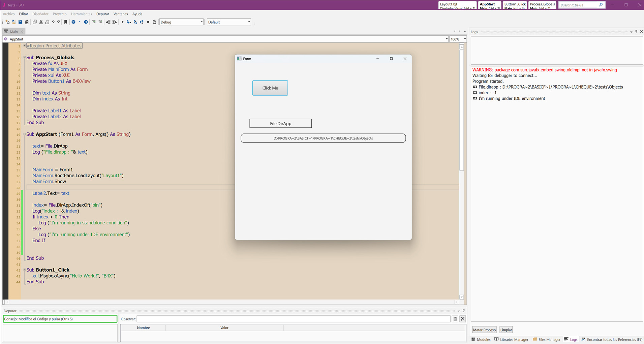Screen dimensions: 644x344
Task: Jump to Process_Globals sub shortcut
Action: click(542, 5)
